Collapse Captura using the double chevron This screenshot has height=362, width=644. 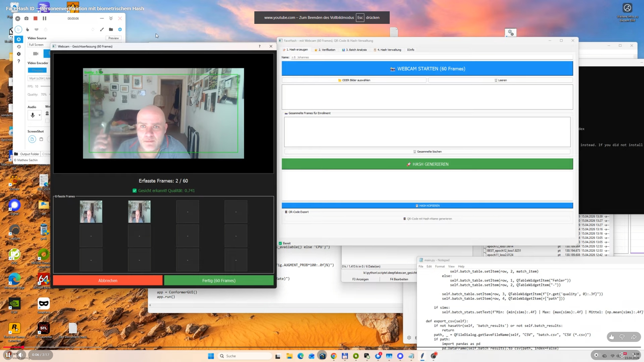(x=111, y=18)
